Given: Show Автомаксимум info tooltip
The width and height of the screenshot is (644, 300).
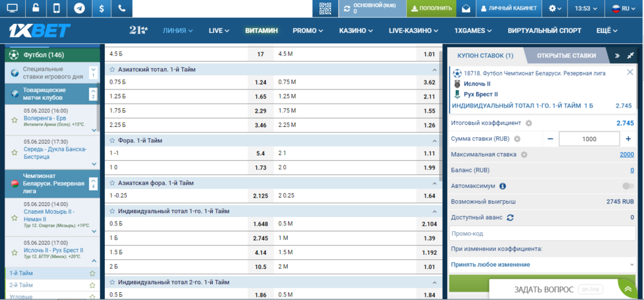Looking at the screenshot, I should [503, 186].
